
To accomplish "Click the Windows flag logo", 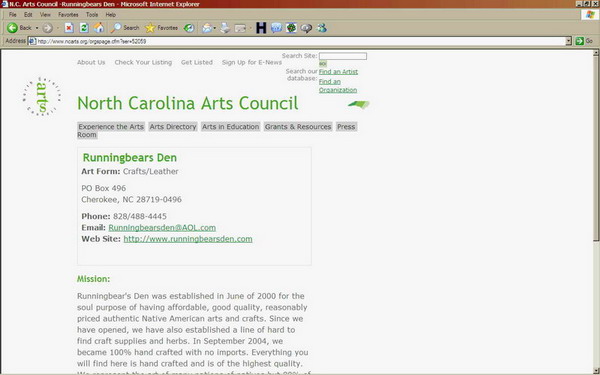I will click(x=590, y=15).
